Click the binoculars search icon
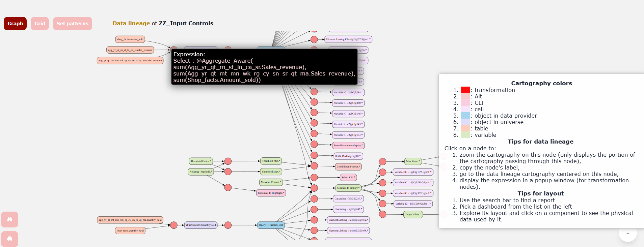Viewport: 644px width, 247px height. pos(9,219)
